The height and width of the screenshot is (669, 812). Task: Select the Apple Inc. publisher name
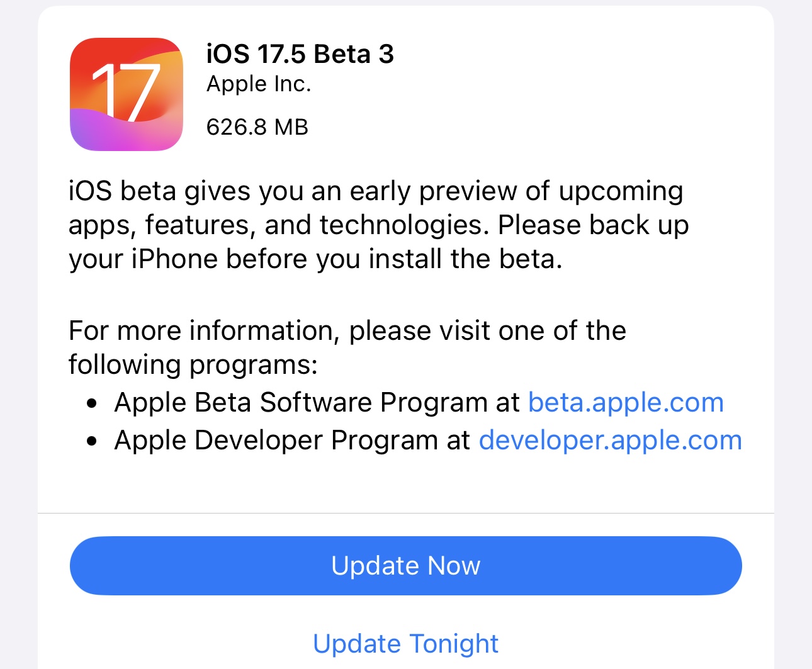(259, 84)
